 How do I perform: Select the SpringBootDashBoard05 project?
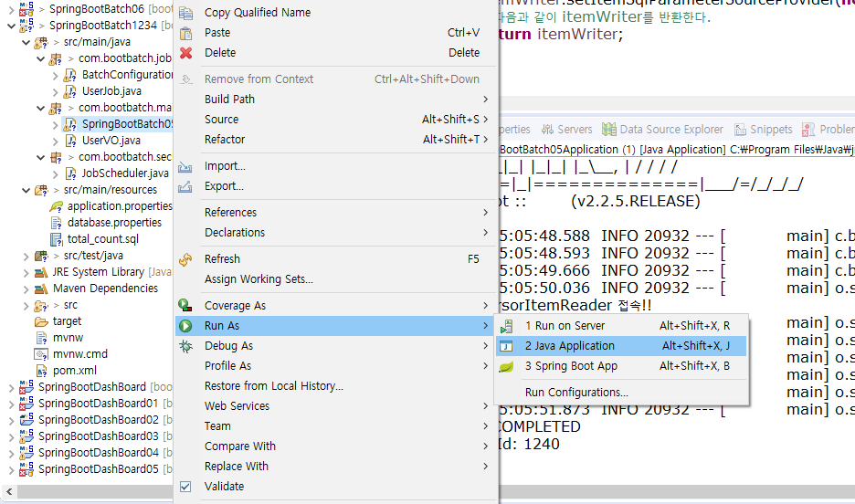(99, 469)
